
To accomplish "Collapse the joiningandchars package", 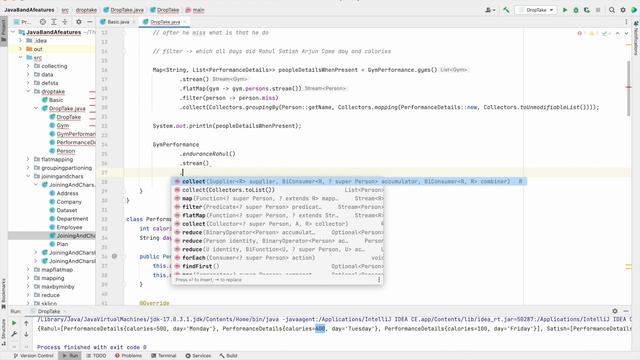I will pyautogui.click(x=28, y=176).
